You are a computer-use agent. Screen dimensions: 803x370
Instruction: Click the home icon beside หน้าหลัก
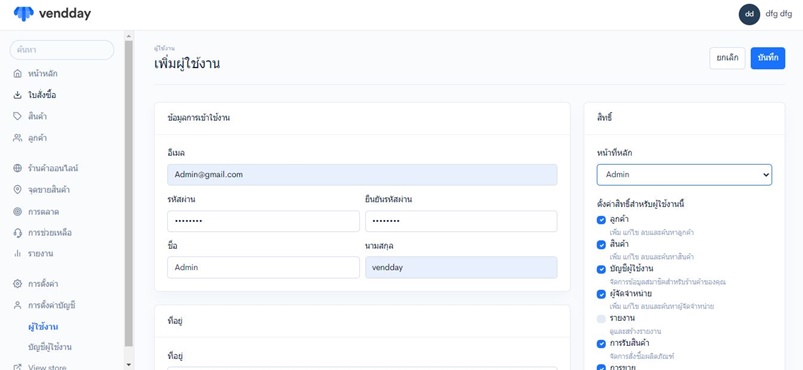pyautogui.click(x=17, y=73)
